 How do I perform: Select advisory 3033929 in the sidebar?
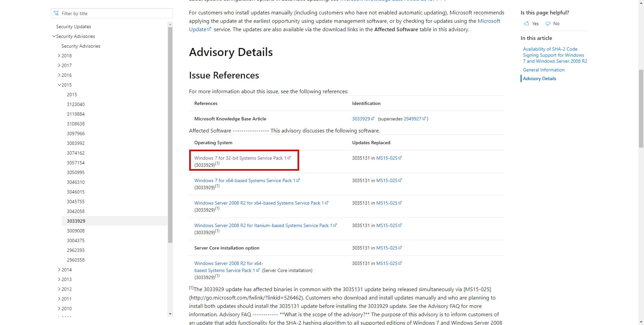76,221
